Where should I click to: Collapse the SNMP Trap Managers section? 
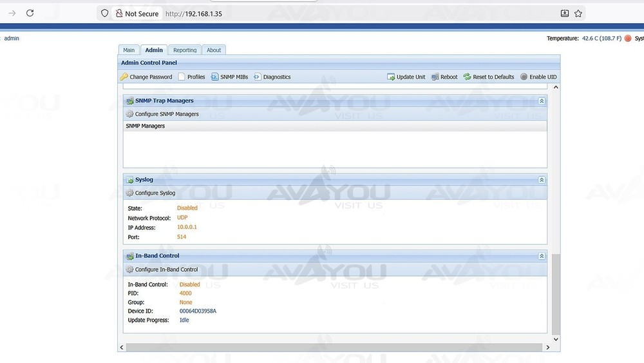[542, 101]
